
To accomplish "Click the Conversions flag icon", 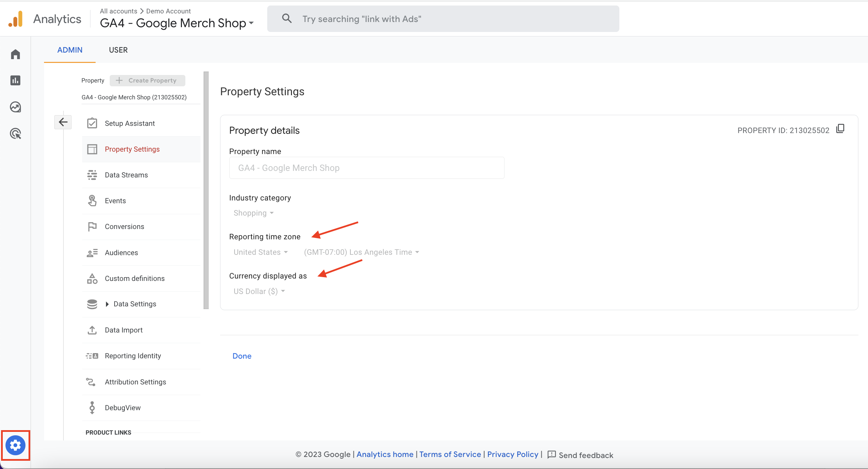I will 92,227.
